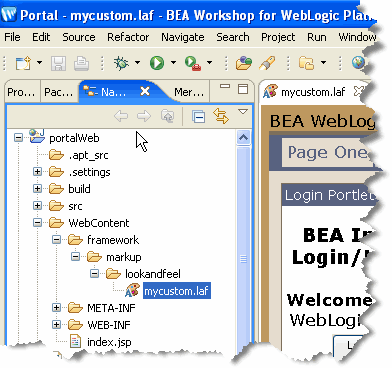Viewport: 392px width, 368px height.
Task: Expand the src folder
Action: (37, 206)
